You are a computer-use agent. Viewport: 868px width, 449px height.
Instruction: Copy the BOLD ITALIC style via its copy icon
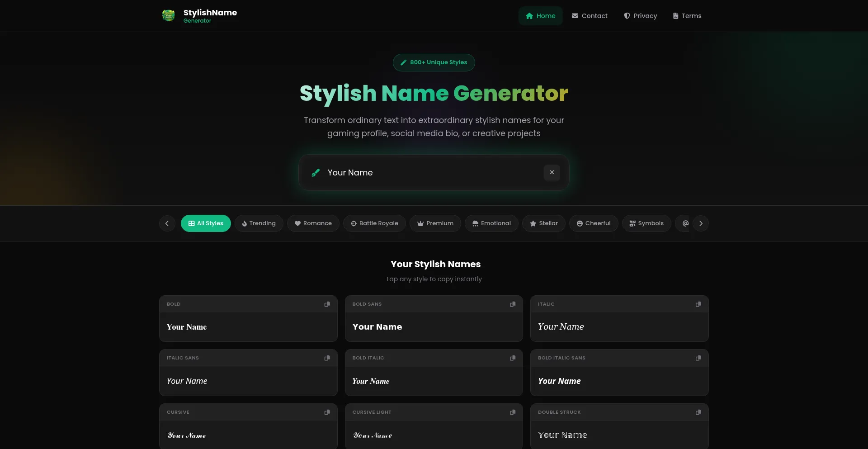pyautogui.click(x=513, y=358)
